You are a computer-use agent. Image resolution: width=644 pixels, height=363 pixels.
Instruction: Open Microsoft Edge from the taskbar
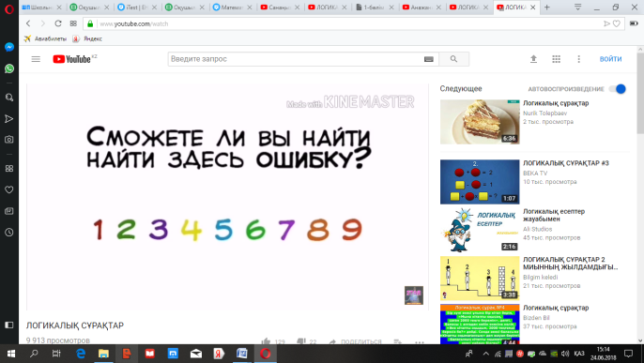pyautogui.click(x=81, y=354)
